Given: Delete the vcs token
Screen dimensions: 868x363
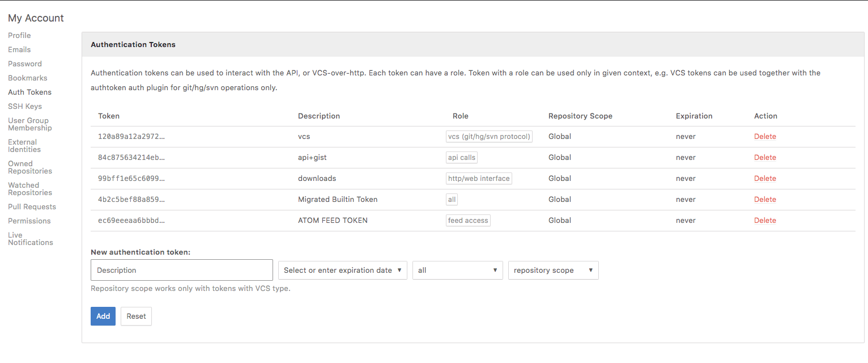Looking at the screenshot, I should tap(765, 137).
